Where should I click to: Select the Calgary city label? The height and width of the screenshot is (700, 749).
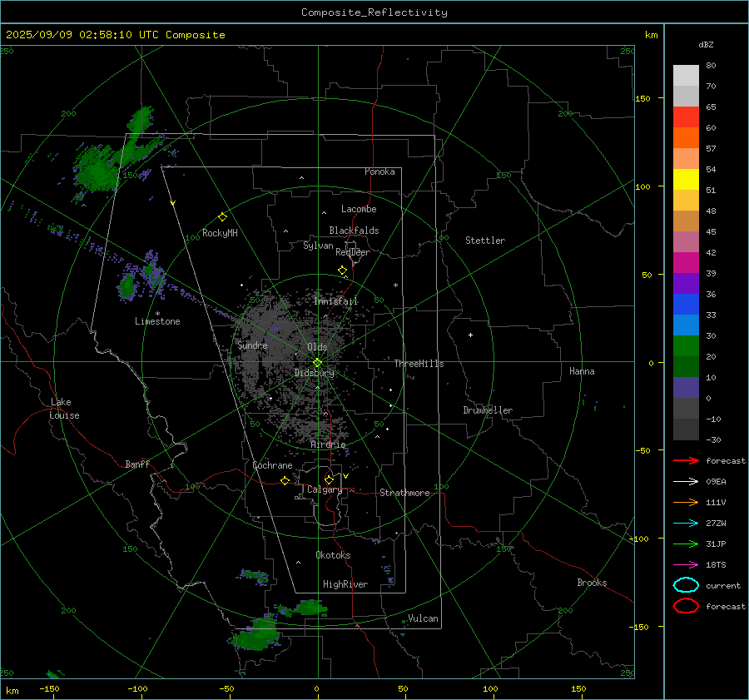pos(325,489)
